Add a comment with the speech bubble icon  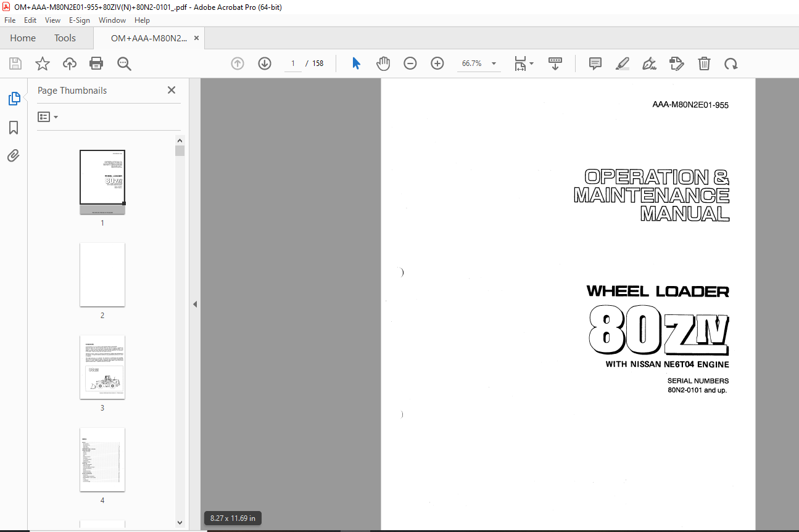[595, 63]
